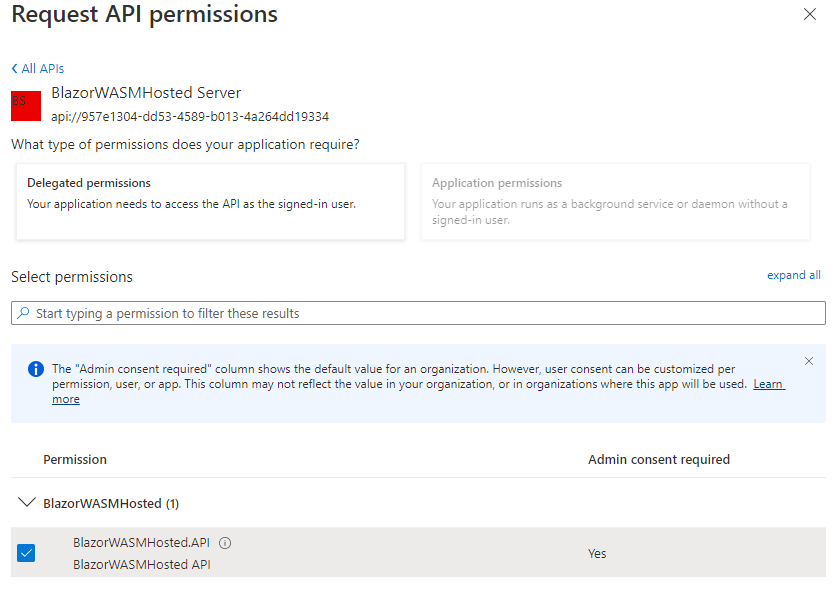Screen dimensions: 836x596
Task: Click the red BlazorWASMHosted Server app icon
Action: tap(26, 104)
